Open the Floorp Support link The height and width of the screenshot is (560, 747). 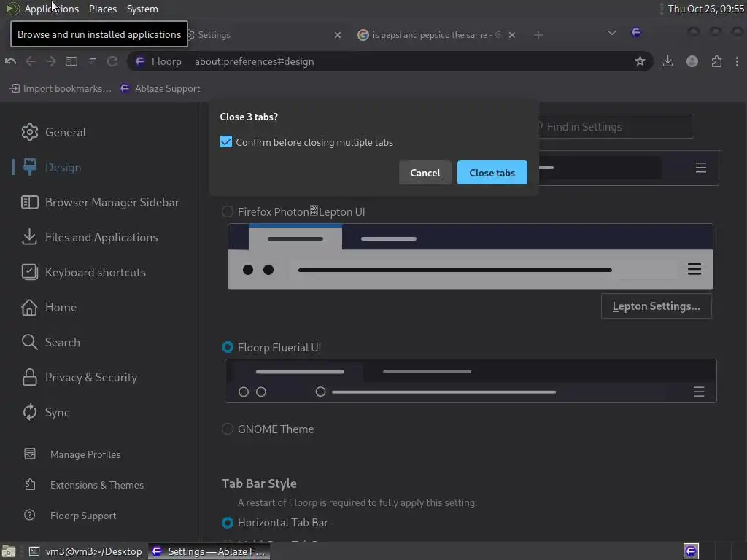70,516
